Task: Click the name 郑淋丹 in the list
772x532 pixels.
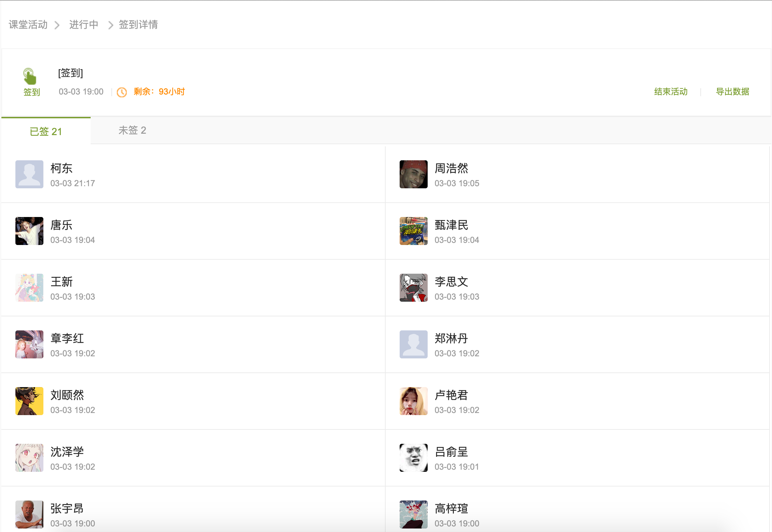Action: (451, 338)
